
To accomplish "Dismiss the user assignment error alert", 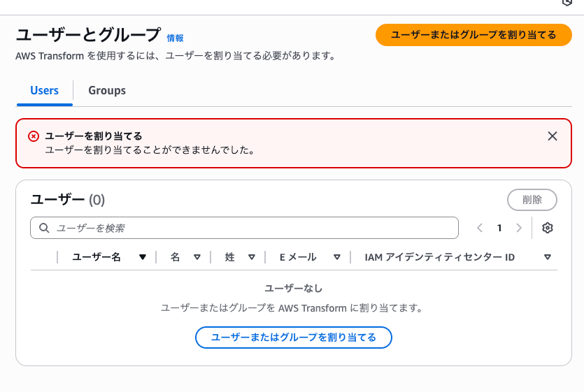I will point(553,136).
